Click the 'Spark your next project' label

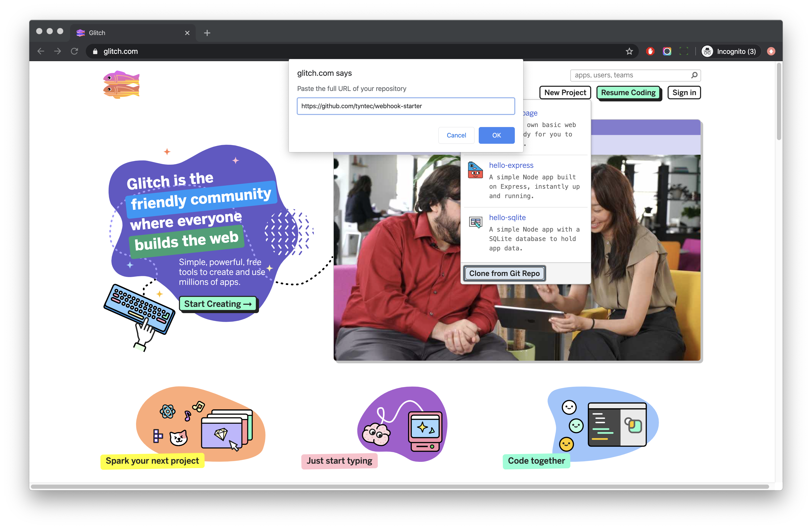pos(152,461)
